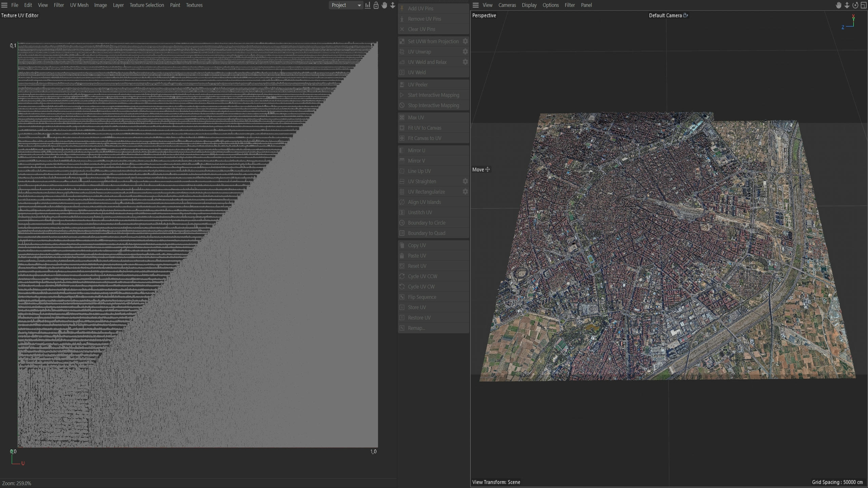Viewport: 868px width, 488px height.
Task: Open the Project dropdown
Action: coord(346,5)
